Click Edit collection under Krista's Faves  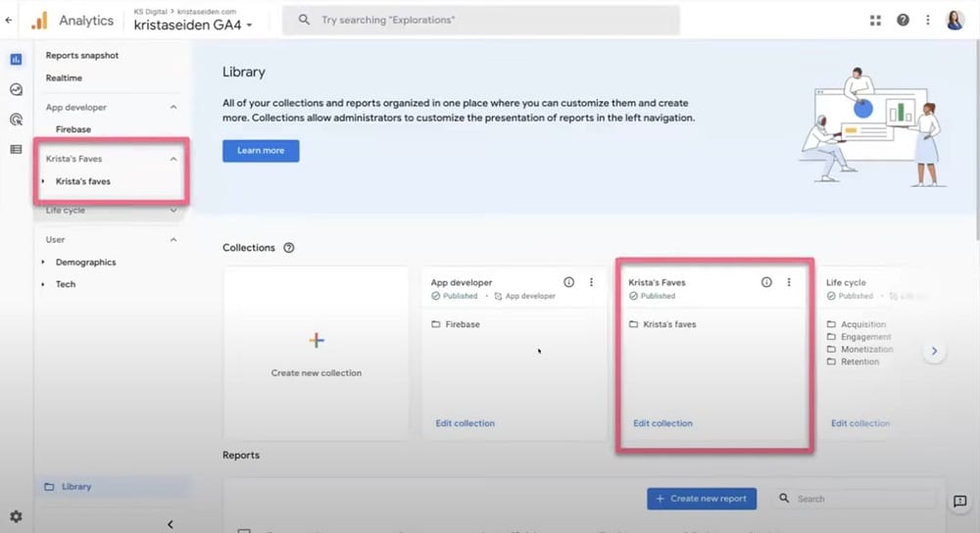pyautogui.click(x=662, y=423)
